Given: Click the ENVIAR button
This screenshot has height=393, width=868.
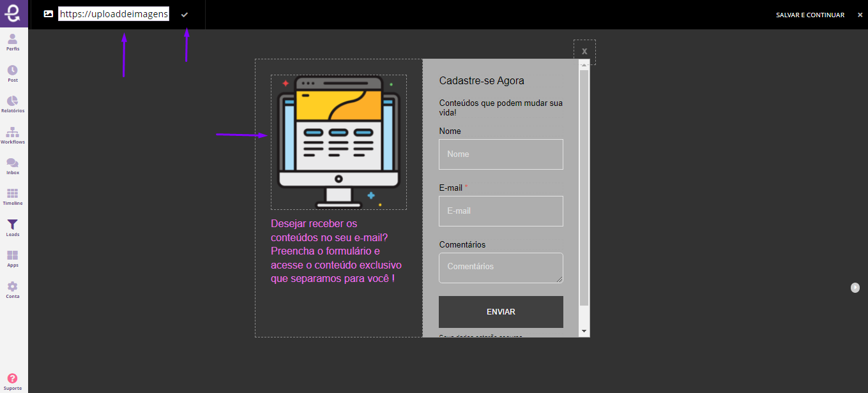Looking at the screenshot, I should coord(501,312).
